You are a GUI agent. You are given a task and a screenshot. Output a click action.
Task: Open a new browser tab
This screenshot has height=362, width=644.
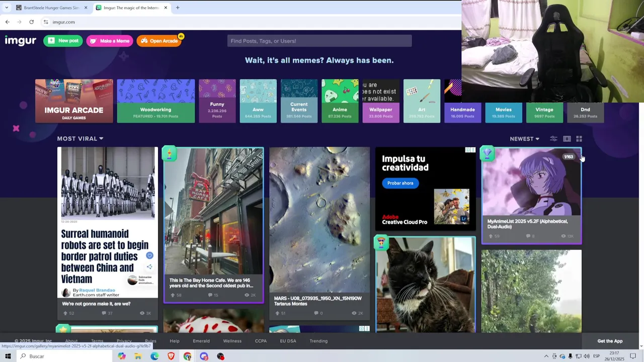pyautogui.click(x=178, y=8)
